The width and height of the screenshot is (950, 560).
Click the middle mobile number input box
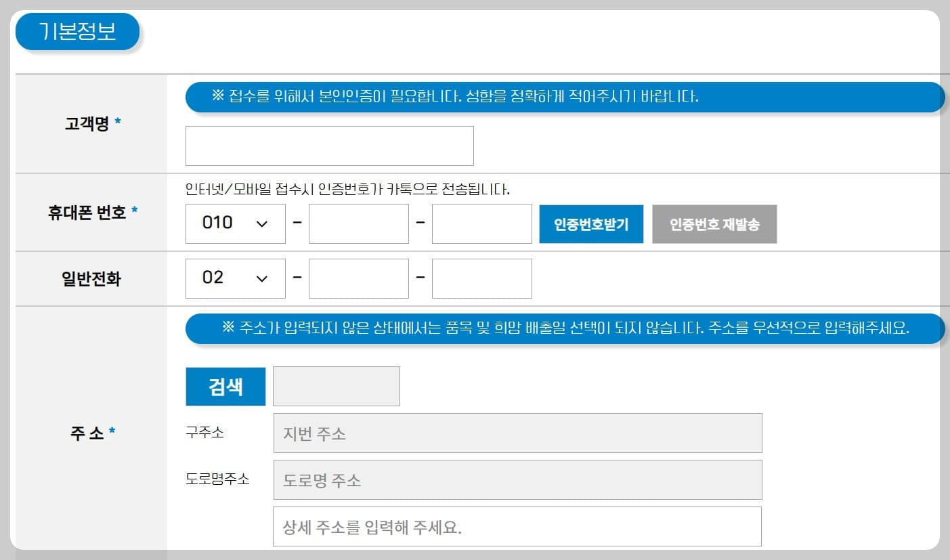358,223
